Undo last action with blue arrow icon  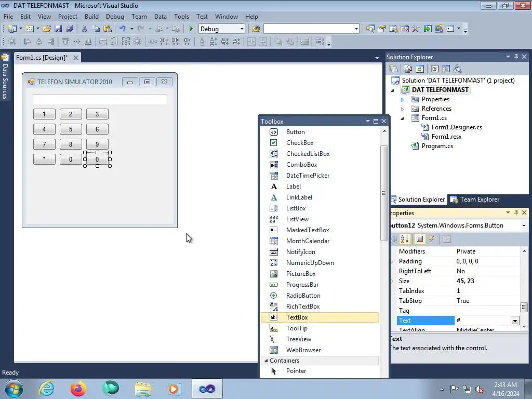tap(123, 29)
